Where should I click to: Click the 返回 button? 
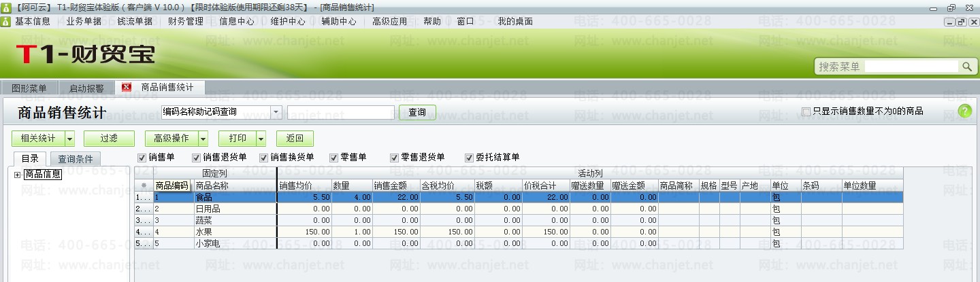click(295, 139)
